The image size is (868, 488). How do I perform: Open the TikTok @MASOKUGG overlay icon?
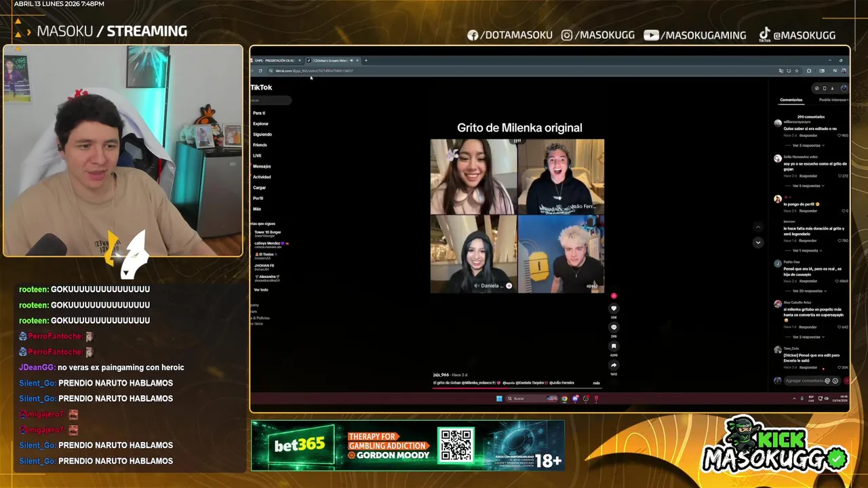click(x=764, y=35)
